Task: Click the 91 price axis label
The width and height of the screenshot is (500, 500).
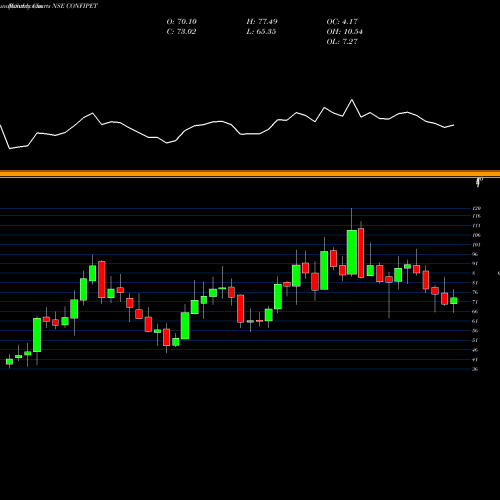Action: point(475,264)
